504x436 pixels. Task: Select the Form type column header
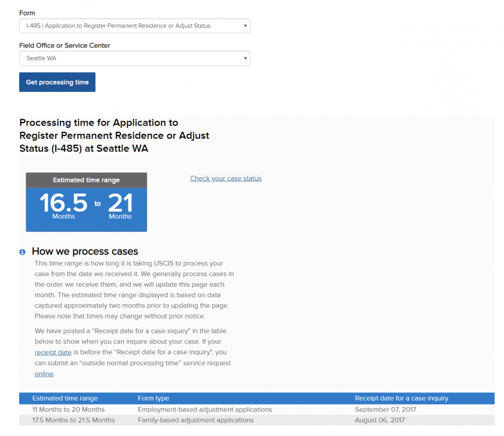click(x=153, y=398)
